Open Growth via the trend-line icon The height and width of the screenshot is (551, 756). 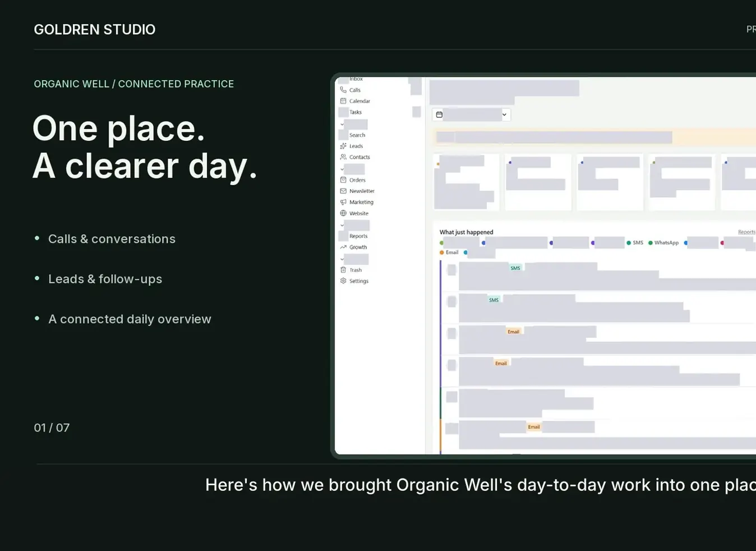(x=343, y=247)
